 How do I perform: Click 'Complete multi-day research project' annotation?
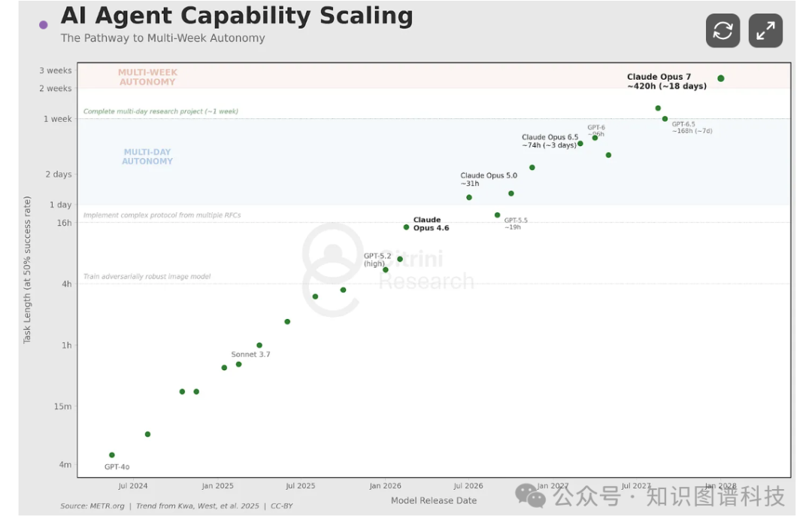[161, 111]
